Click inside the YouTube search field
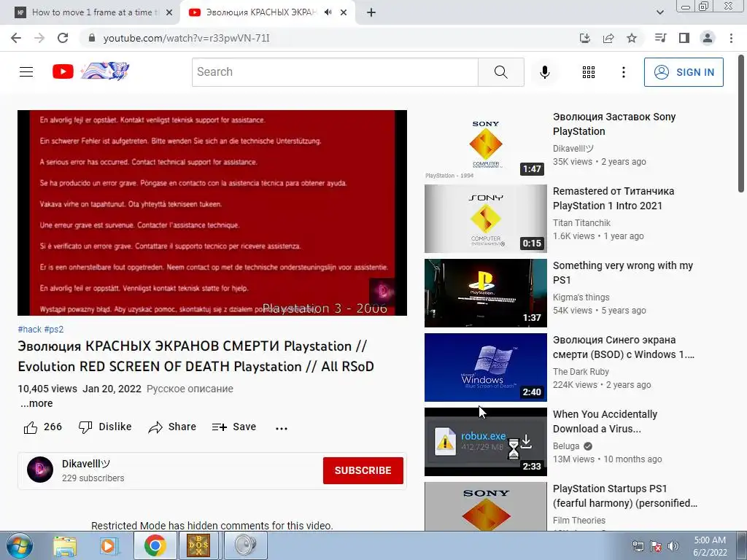The height and width of the screenshot is (560, 747). [x=335, y=72]
